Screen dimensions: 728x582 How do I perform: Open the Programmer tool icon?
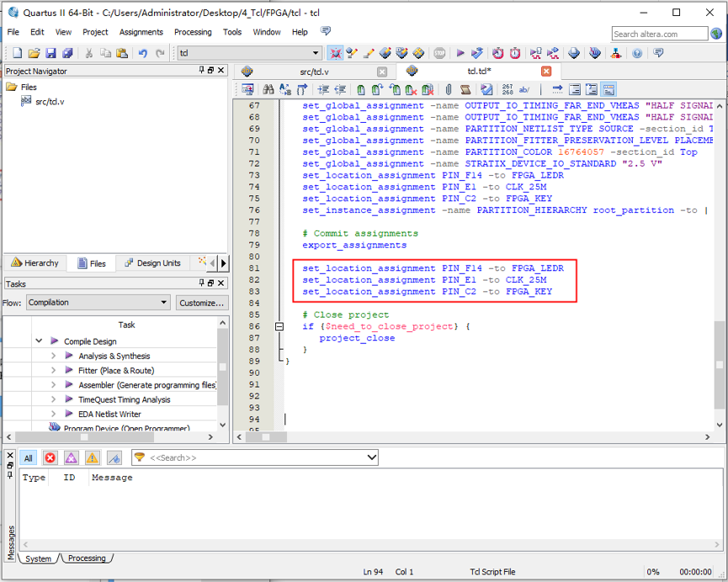(x=595, y=53)
